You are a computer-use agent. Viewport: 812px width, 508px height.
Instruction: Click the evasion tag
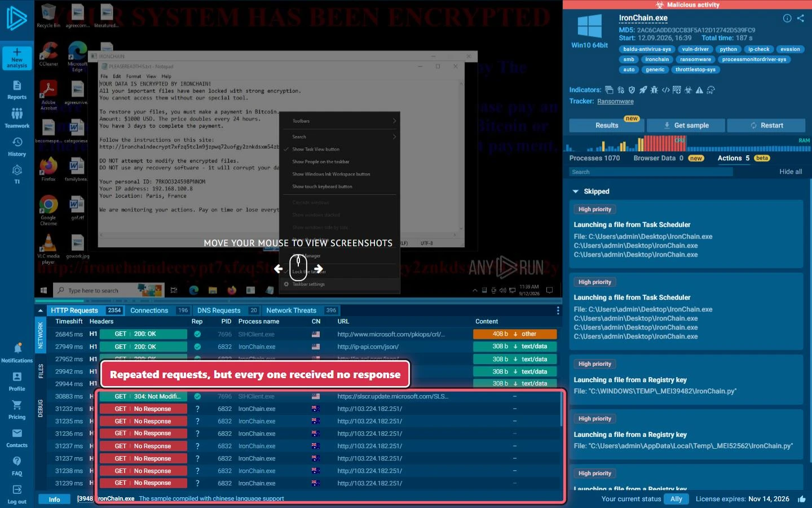click(790, 49)
